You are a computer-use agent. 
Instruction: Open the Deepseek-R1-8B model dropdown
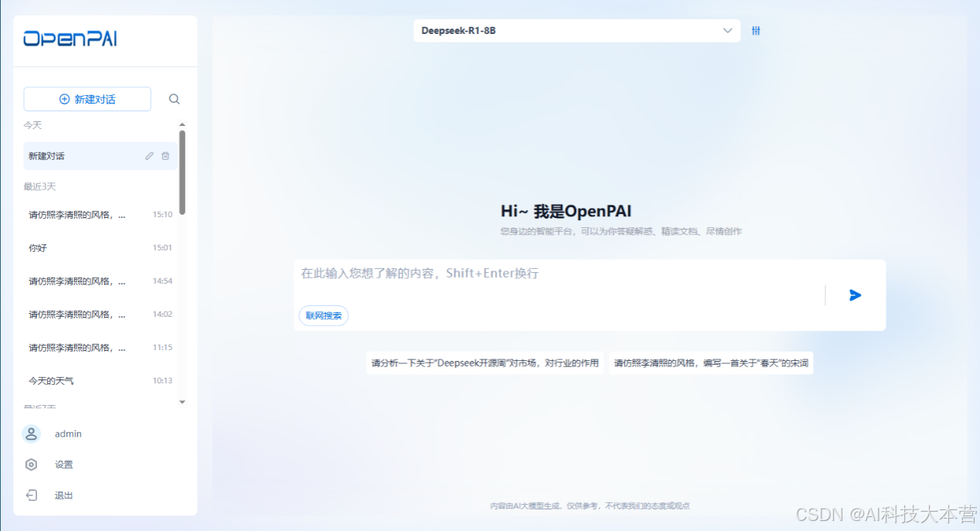(x=577, y=31)
